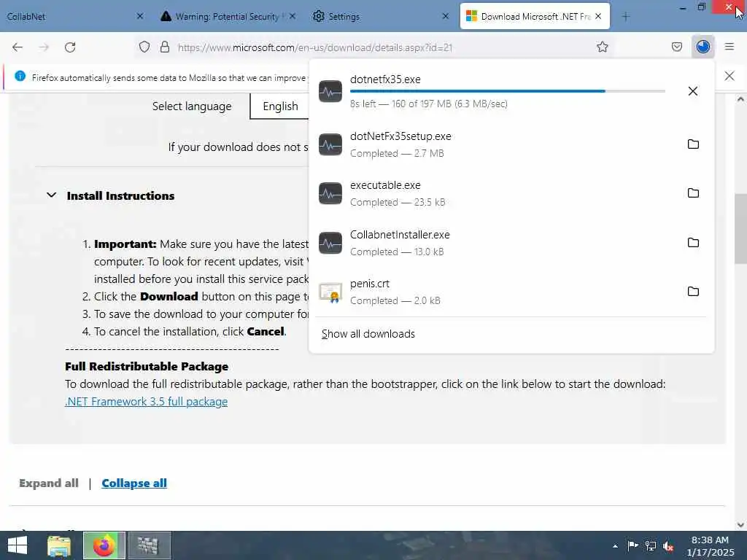
Task: Open the Action Center flag tray icon
Action: click(632, 546)
